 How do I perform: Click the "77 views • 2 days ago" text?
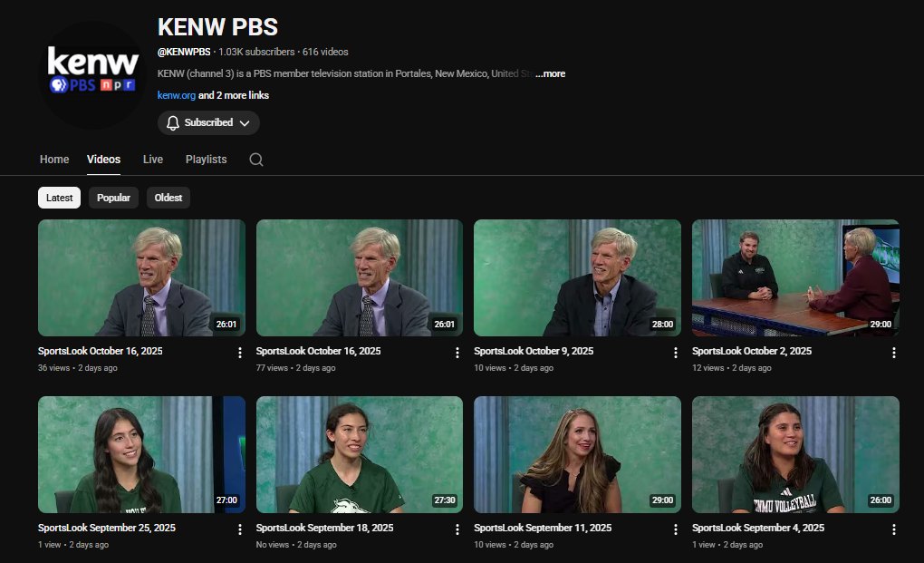pos(296,368)
